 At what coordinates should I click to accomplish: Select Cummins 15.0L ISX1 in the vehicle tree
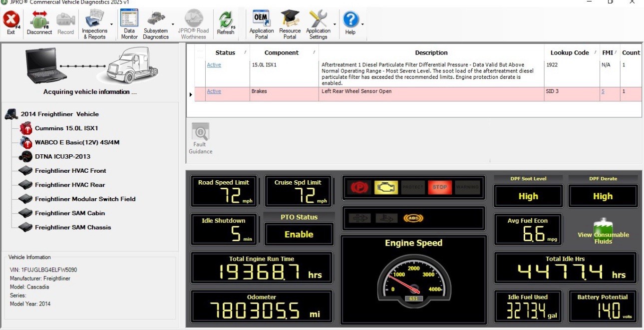pyautogui.click(x=66, y=128)
